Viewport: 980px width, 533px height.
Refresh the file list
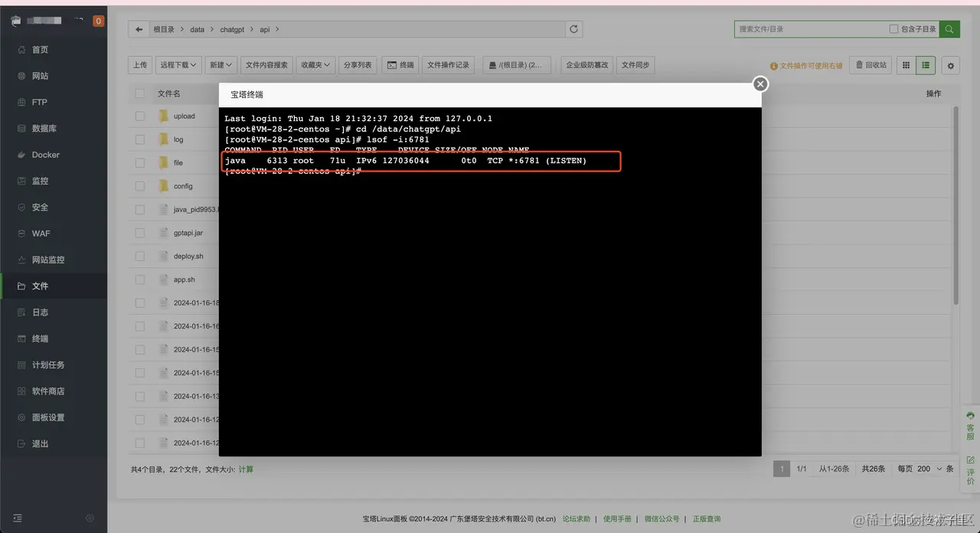(573, 29)
